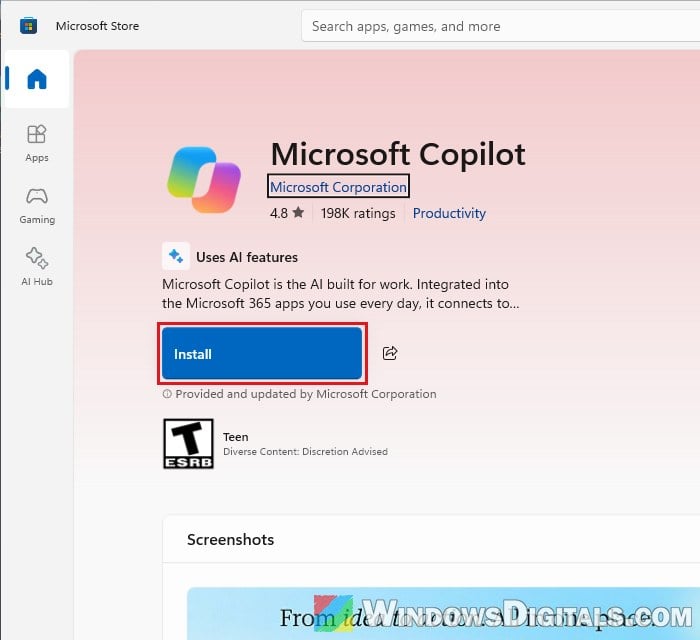Click Diverse Content: Discretion Advised text
This screenshot has width=700, height=640.
click(x=305, y=452)
